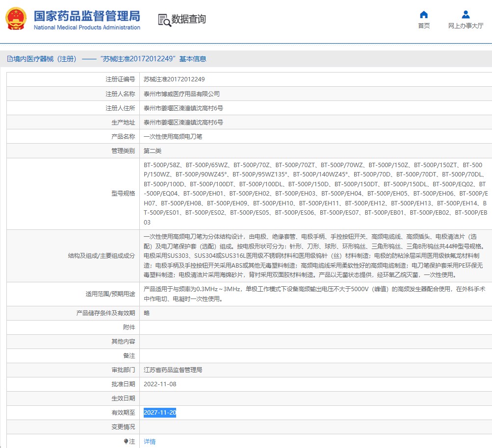Screen dimensions: 492x448
Task: Open 网上办事大厅 text label
Action: (466, 26)
